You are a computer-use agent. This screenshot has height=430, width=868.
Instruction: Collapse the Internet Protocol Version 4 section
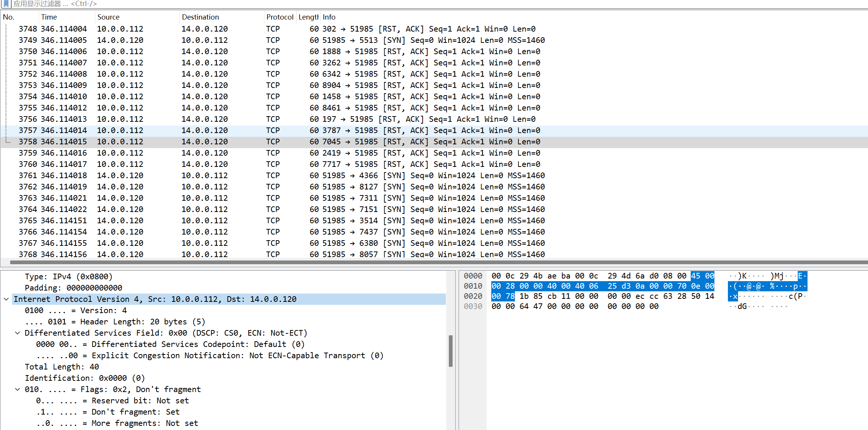tap(6, 299)
